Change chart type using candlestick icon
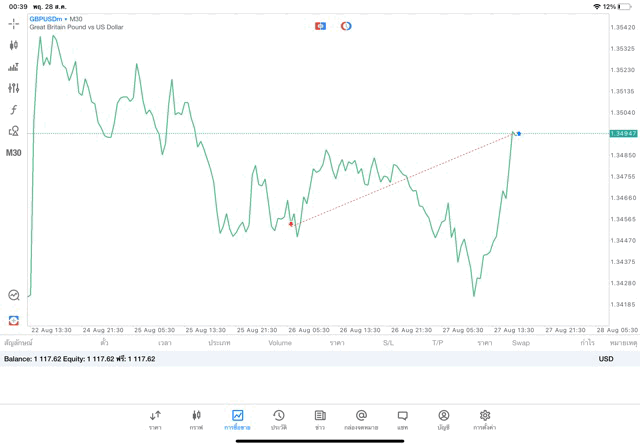This screenshot has width=640, height=447. click(14, 45)
